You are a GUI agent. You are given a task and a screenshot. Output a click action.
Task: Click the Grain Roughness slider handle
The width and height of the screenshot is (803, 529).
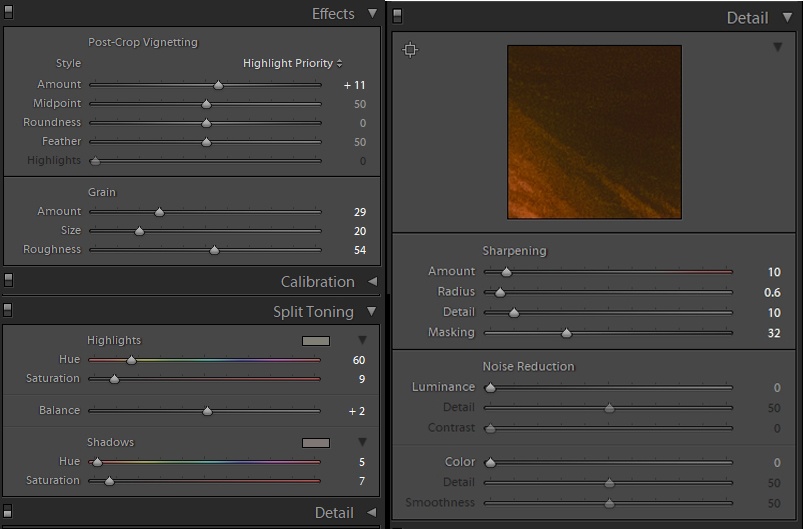pyautogui.click(x=214, y=250)
